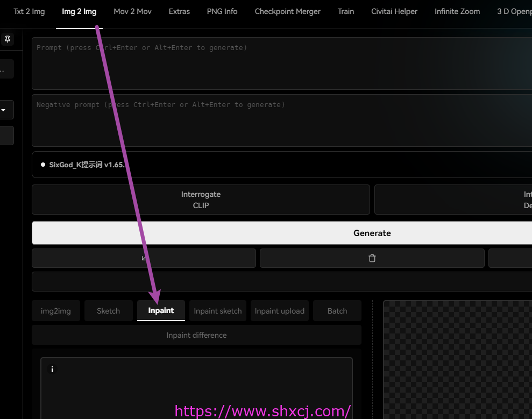Screen dimensions: 532x419
Task: Switch to the Txt 2 Img tab
Action: point(29,11)
